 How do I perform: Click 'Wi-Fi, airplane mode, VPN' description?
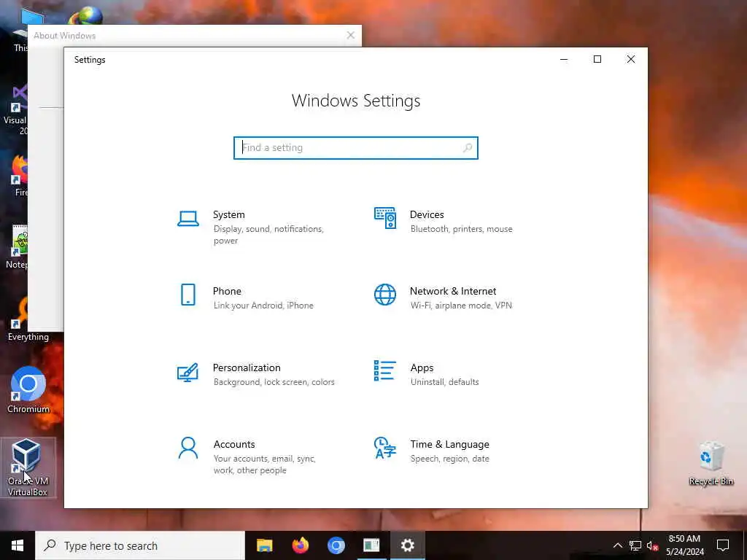(461, 306)
